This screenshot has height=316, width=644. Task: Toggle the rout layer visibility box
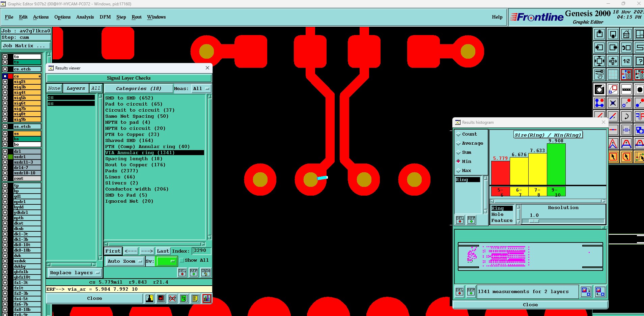(x=5, y=178)
